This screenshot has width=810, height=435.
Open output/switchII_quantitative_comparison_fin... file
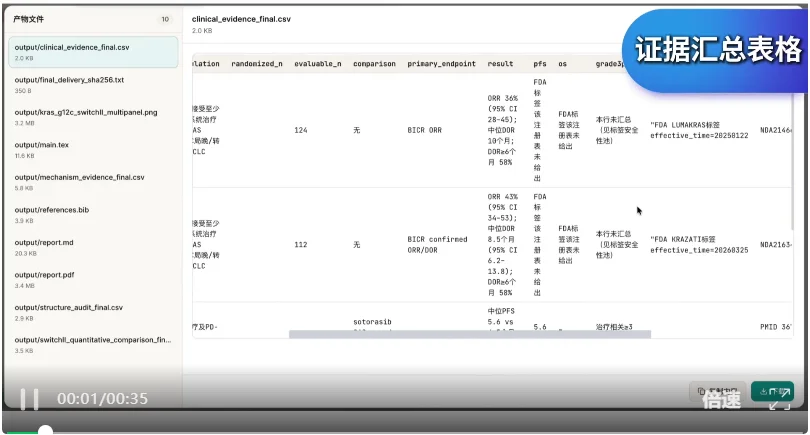click(x=94, y=345)
